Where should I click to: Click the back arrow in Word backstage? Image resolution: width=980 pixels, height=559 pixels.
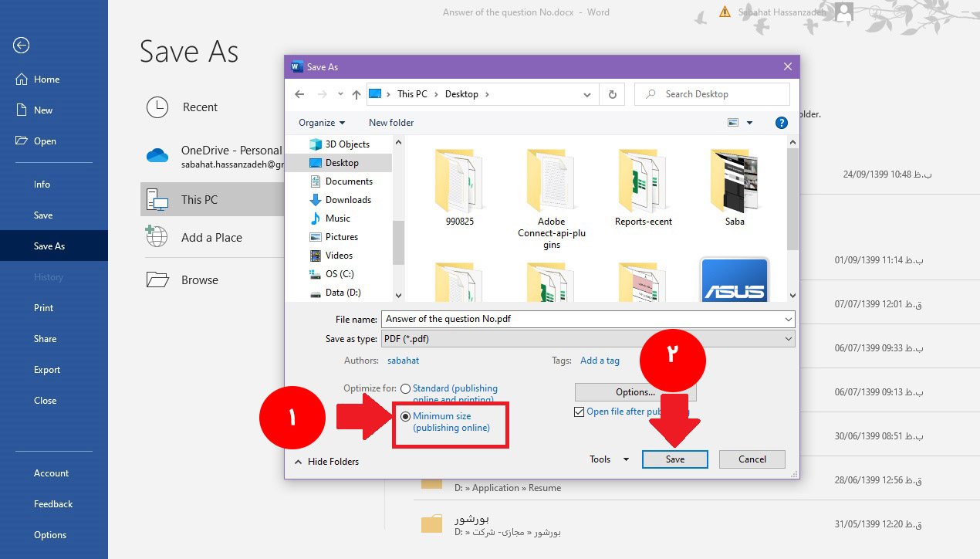point(21,46)
